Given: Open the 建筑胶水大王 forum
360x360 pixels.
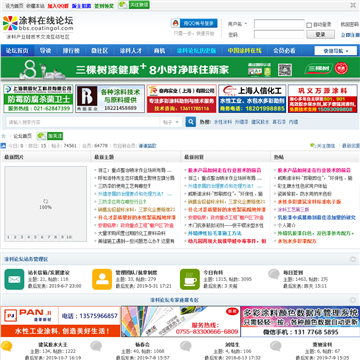Looking at the screenshot, I should (53, 344).
